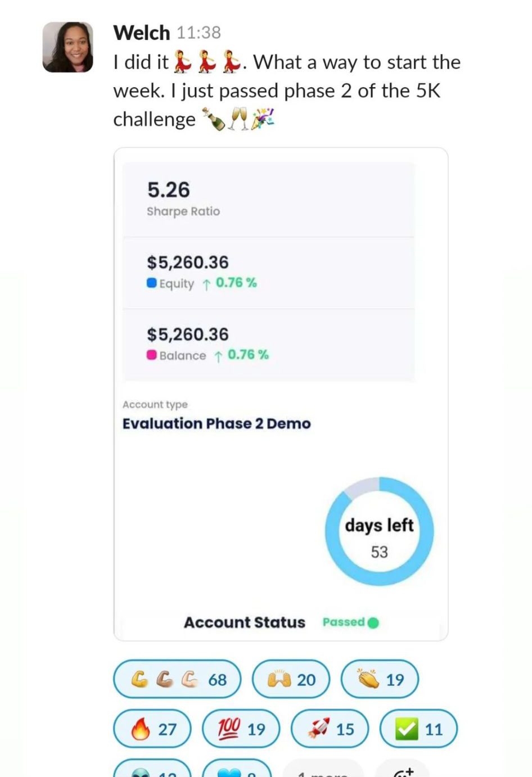The width and height of the screenshot is (532, 777).
Task: Open the add reaction emoji picker
Action: click(x=404, y=771)
